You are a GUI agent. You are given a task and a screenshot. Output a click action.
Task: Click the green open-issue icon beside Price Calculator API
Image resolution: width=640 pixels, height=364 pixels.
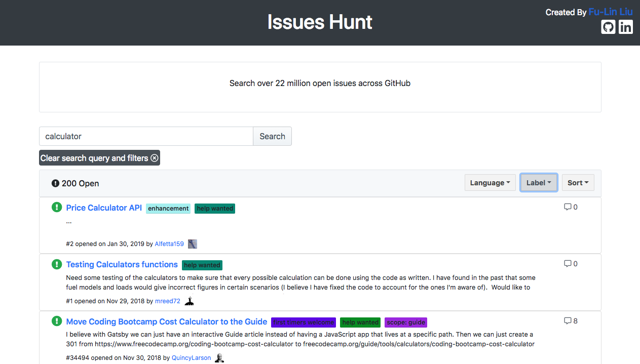point(56,208)
